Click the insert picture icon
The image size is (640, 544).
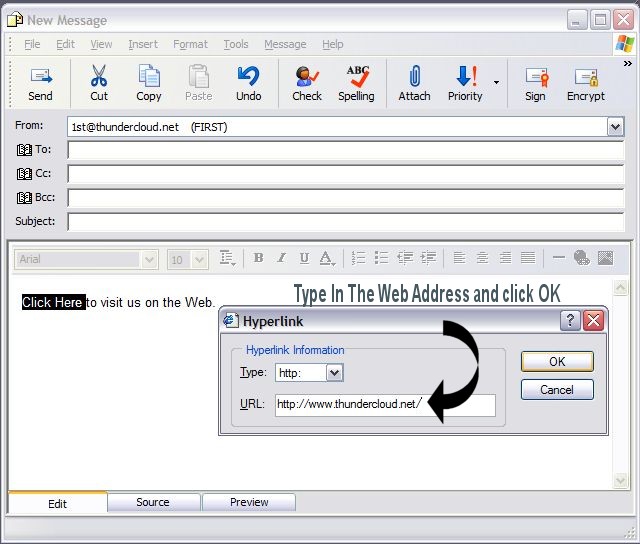(605, 258)
